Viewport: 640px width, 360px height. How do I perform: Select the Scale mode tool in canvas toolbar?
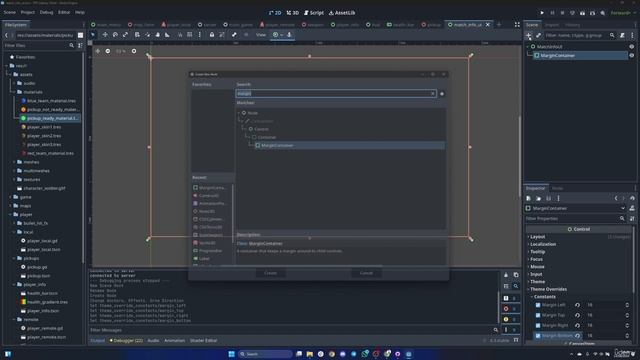point(125,35)
